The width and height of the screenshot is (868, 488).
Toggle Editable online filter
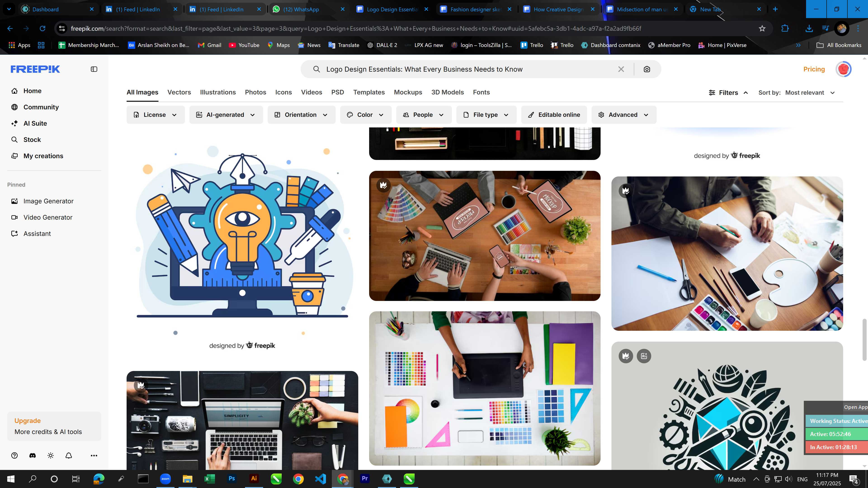[x=554, y=115]
